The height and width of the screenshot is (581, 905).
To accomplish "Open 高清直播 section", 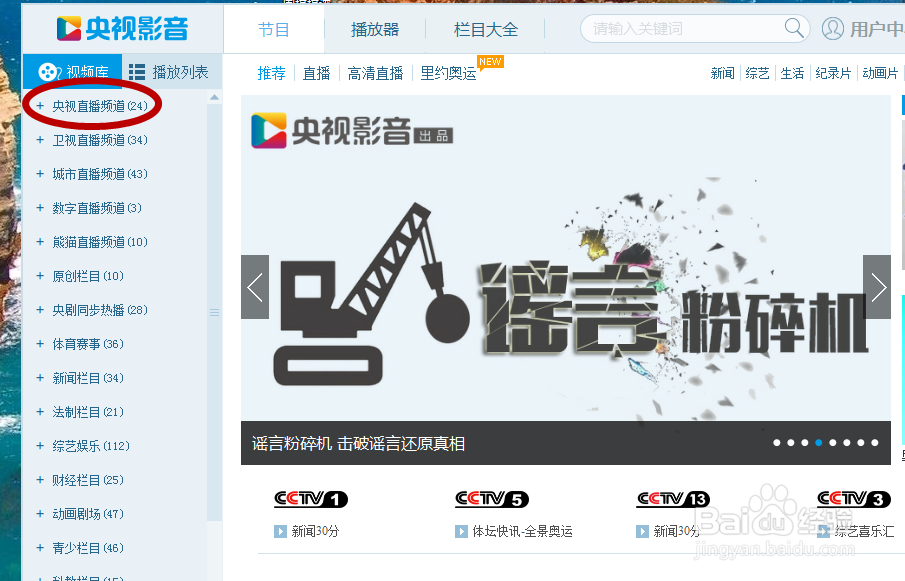I will coord(375,73).
